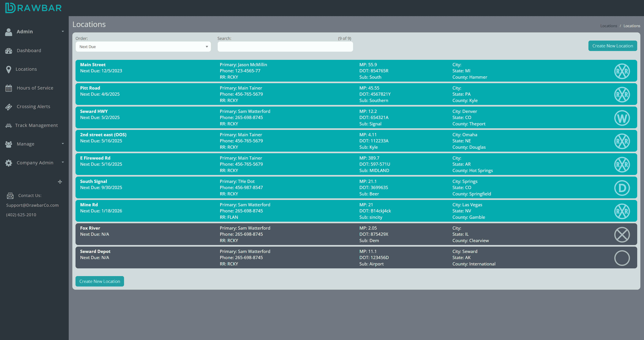The height and width of the screenshot is (340, 644).
Task: Expand the Company Admin section
Action: pos(34,163)
